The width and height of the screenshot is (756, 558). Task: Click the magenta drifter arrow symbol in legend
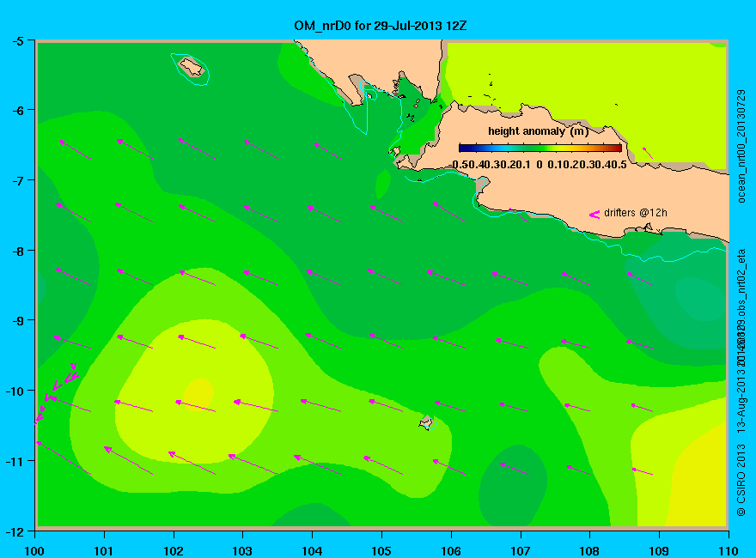click(594, 215)
